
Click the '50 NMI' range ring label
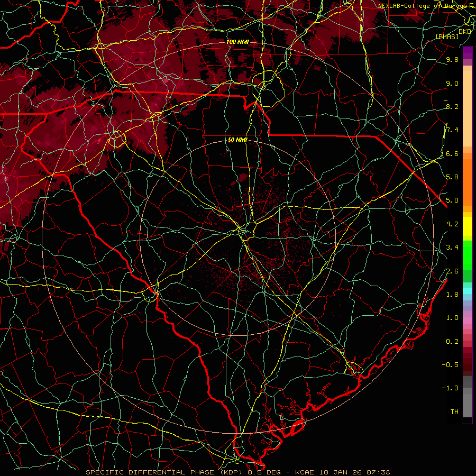pyautogui.click(x=237, y=140)
